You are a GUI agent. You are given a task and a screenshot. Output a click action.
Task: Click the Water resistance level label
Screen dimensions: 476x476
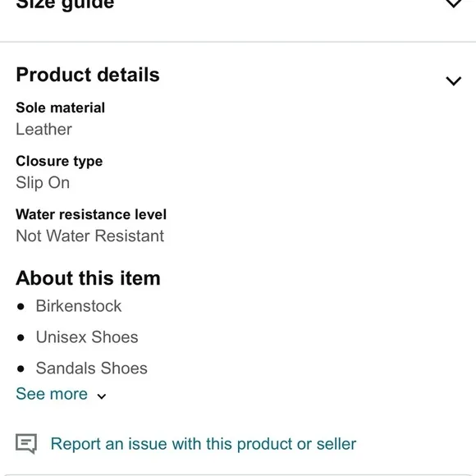coord(91,215)
